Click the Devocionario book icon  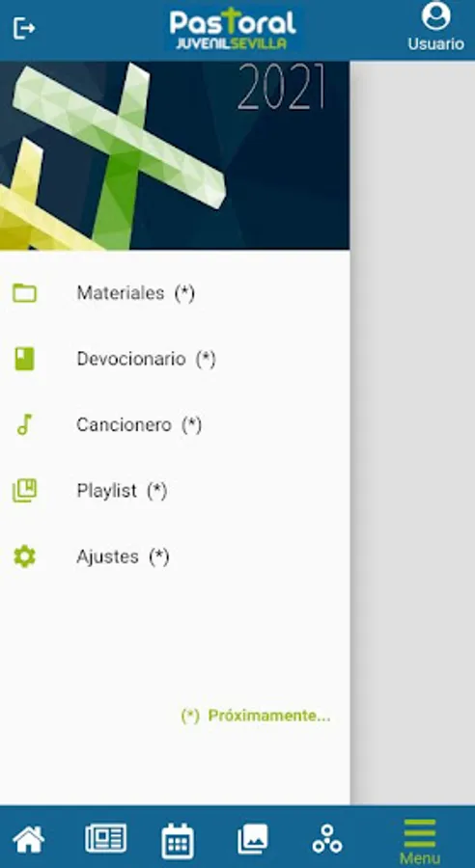click(x=24, y=359)
